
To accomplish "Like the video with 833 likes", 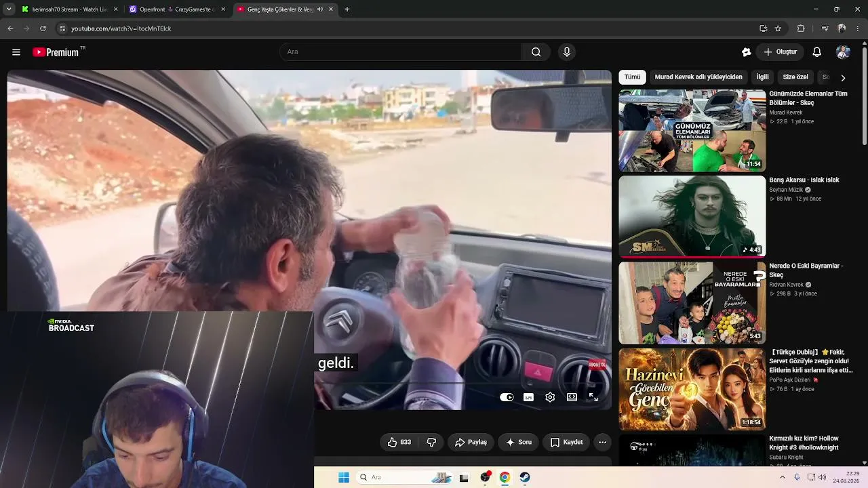I will (399, 442).
